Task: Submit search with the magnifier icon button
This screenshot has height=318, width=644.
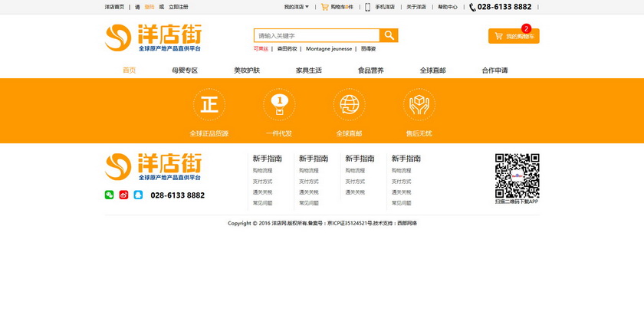Action: [389, 35]
